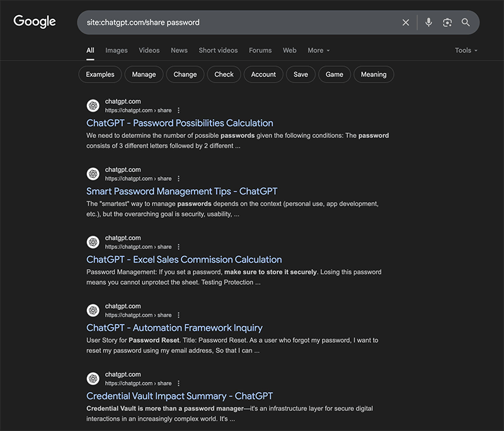Open three-dot menu for Credential Vault result
This screenshot has width=504, height=431.
179,383
